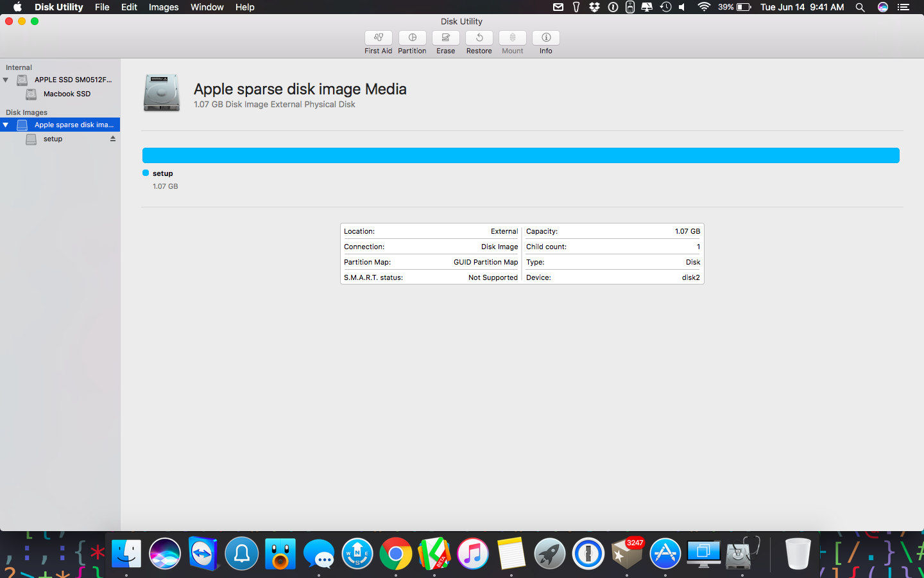
Task: Select the Macbook SSD volume
Action: click(67, 94)
